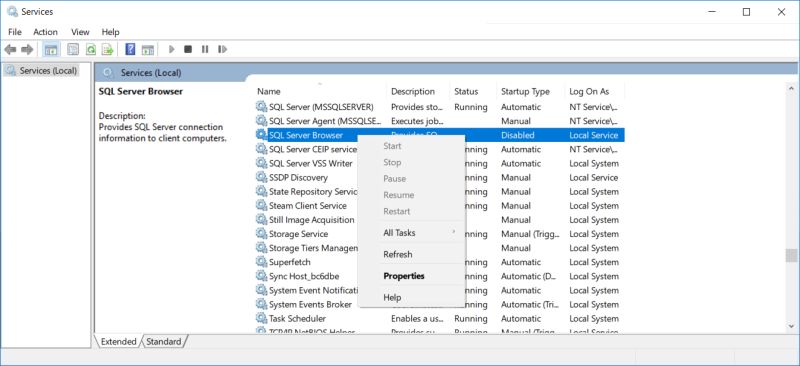Image resolution: width=800 pixels, height=366 pixels.
Task: Click the scrollbar down arrow in services list
Action: coord(791,326)
